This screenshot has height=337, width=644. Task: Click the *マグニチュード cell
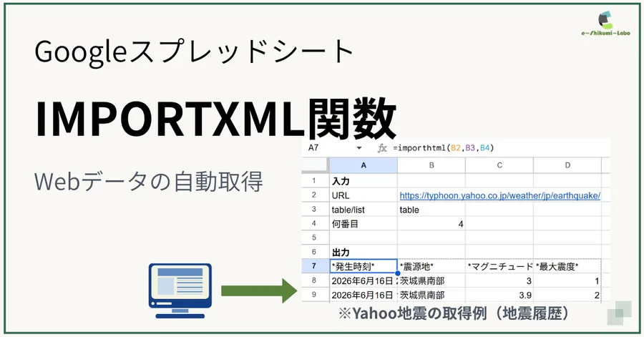coord(499,266)
